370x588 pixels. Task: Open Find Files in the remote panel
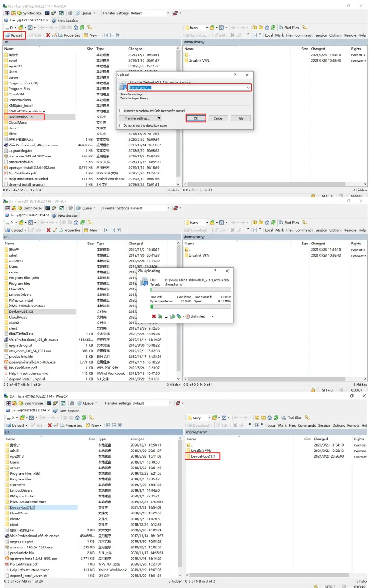tap(290, 27)
